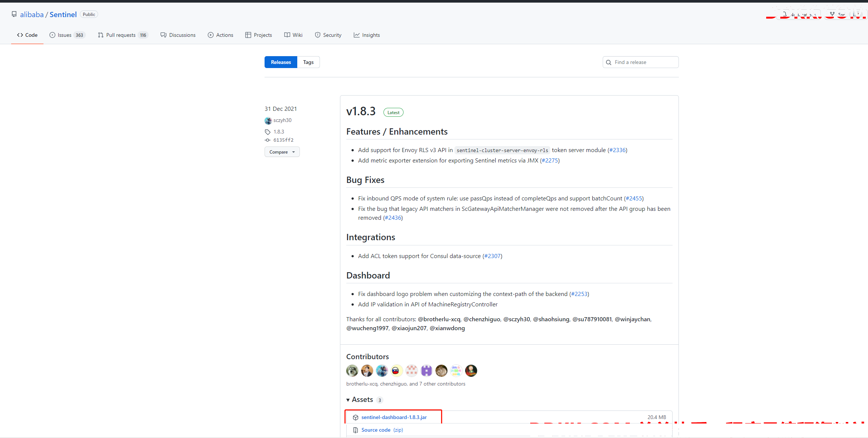This screenshot has width=868, height=438.
Task: Focus the Find a release search field
Action: (x=641, y=62)
